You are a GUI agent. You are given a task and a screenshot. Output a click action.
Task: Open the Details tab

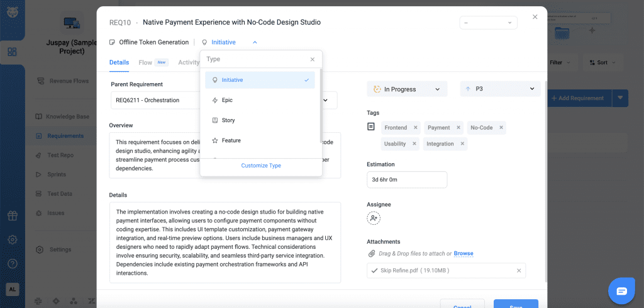click(x=119, y=62)
